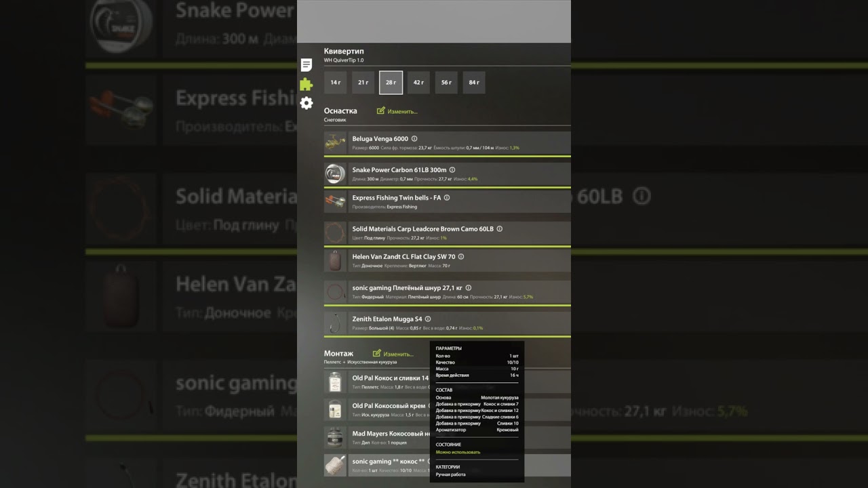Viewport: 868px width, 488px height.
Task: Select Snake Power Carbon 61LB 300m name
Action: click(x=399, y=170)
